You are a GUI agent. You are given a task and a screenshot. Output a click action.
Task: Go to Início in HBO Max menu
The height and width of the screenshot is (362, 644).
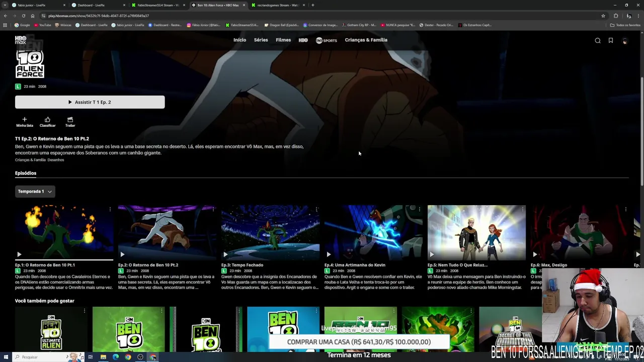(x=239, y=40)
